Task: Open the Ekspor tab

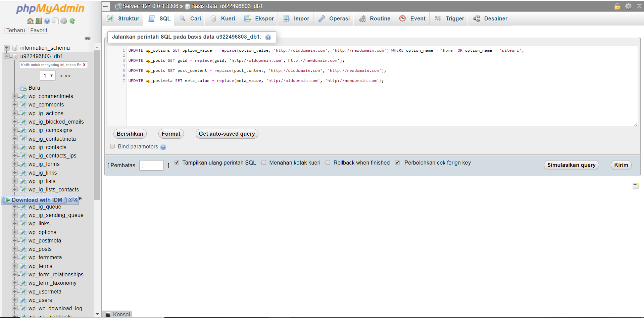Action: click(259, 18)
